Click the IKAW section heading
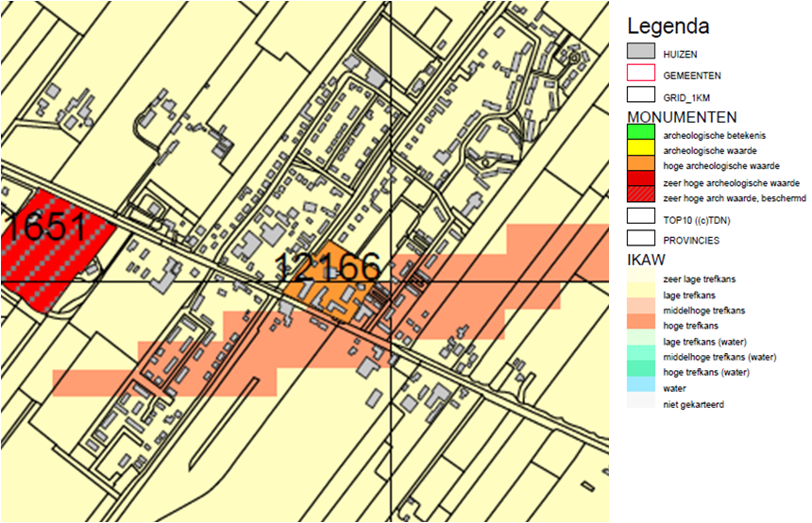The height and width of the screenshot is (523, 812). [x=646, y=260]
